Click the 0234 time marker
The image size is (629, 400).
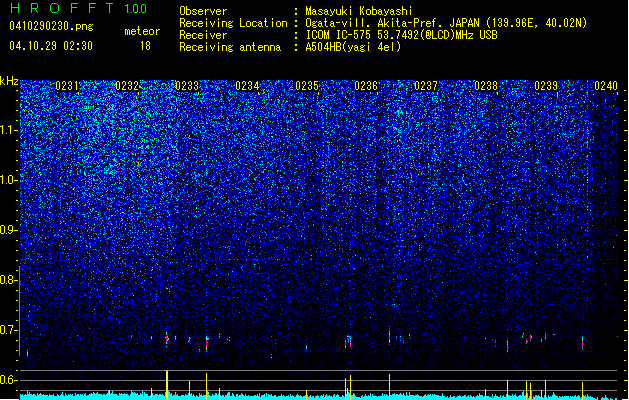coord(247,86)
